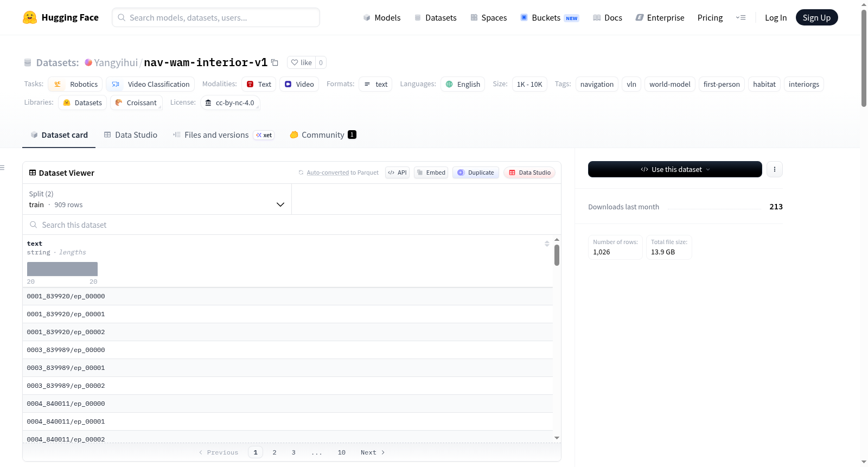Click the length histogram bar for text column

point(62,269)
